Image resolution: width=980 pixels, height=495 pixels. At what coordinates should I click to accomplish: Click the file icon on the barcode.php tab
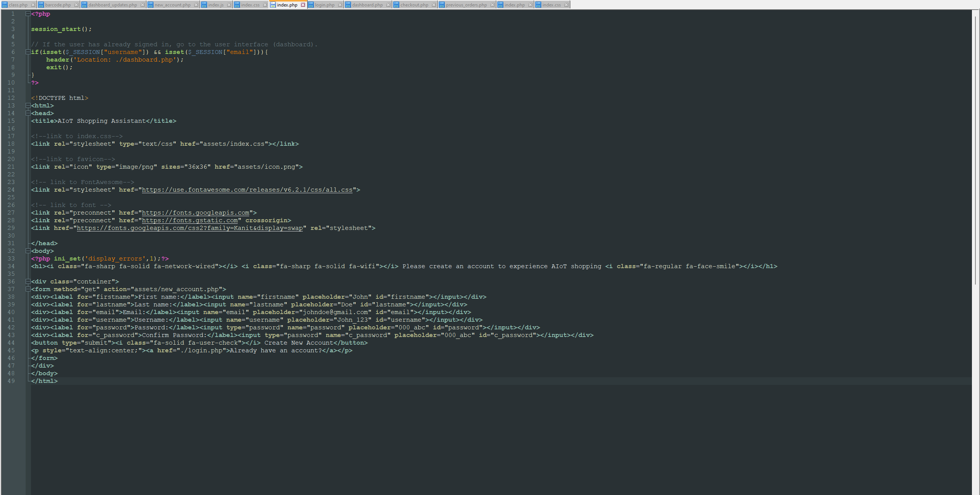42,5
